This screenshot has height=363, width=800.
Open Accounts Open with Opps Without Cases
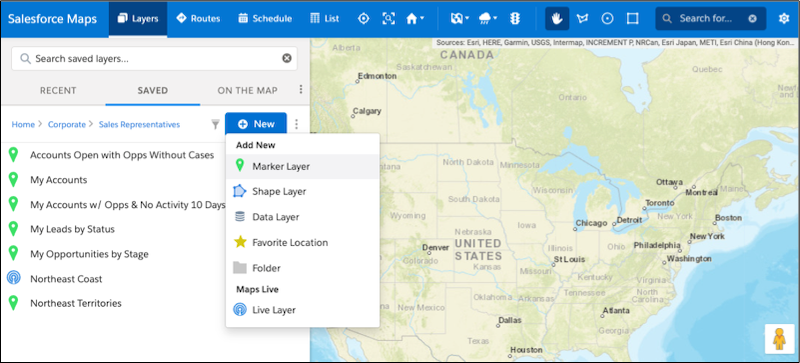click(x=122, y=155)
